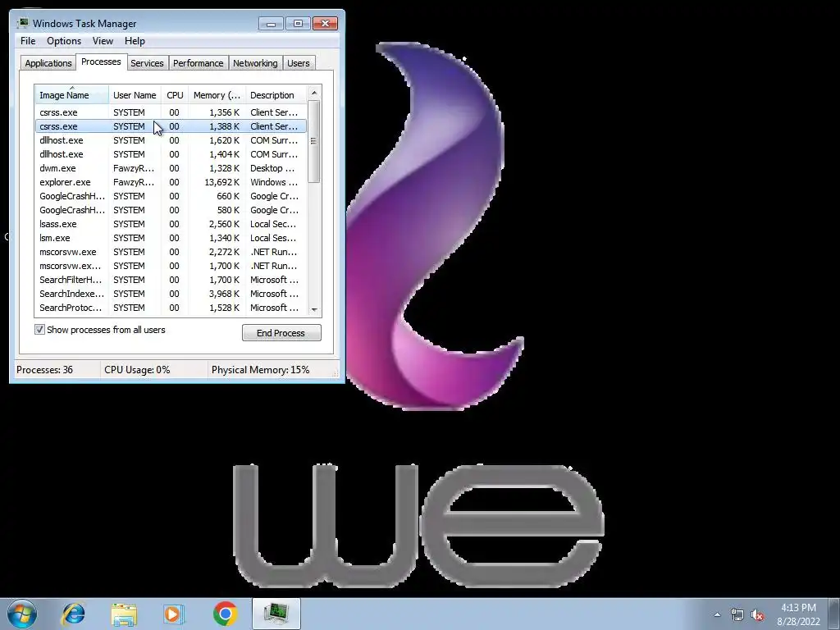
Task: Switch to the Networking tab
Action: [255, 63]
